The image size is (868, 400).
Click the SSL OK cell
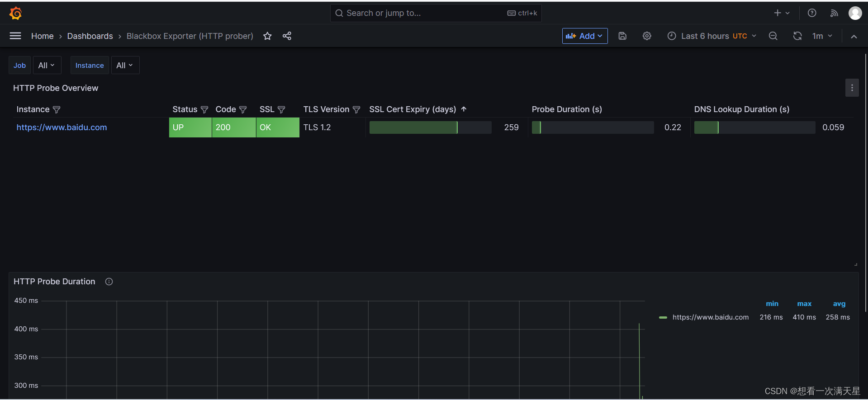[278, 127]
